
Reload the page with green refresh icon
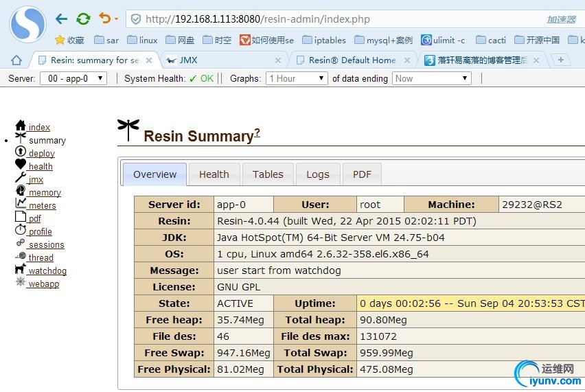[83, 19]
